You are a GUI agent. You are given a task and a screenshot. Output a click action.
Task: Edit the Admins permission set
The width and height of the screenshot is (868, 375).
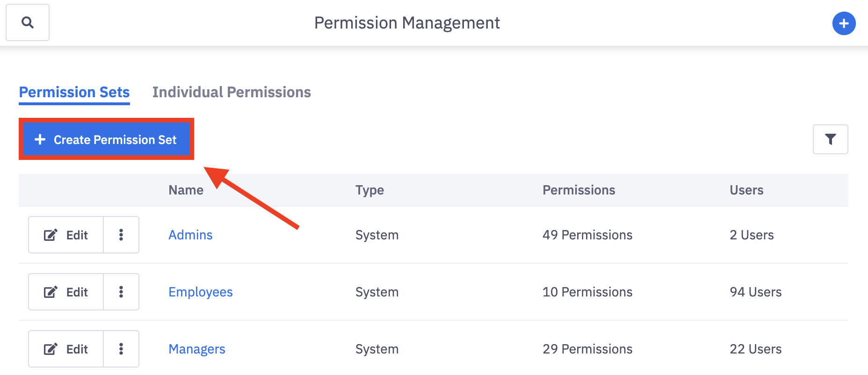pos(66,235)
